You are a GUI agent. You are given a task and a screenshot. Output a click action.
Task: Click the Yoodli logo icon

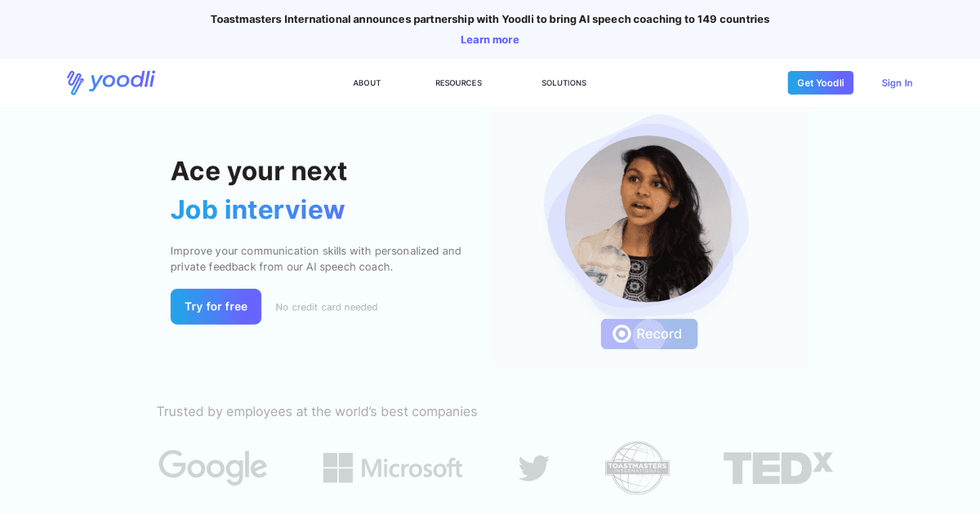tap(75, 82)
